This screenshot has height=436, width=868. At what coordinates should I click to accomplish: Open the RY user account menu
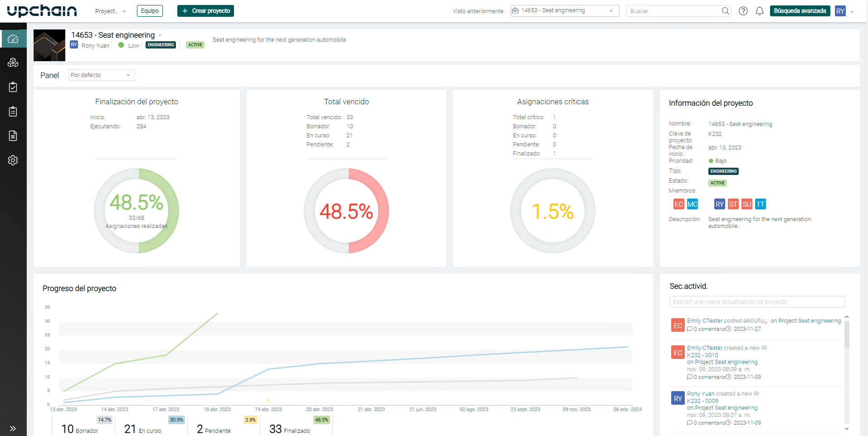point(845,11)
